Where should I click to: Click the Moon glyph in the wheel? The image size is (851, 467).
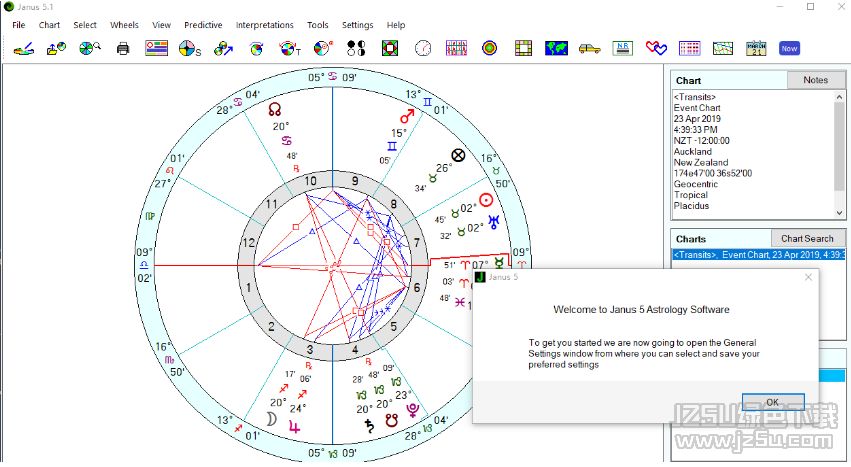click(271, 418)
